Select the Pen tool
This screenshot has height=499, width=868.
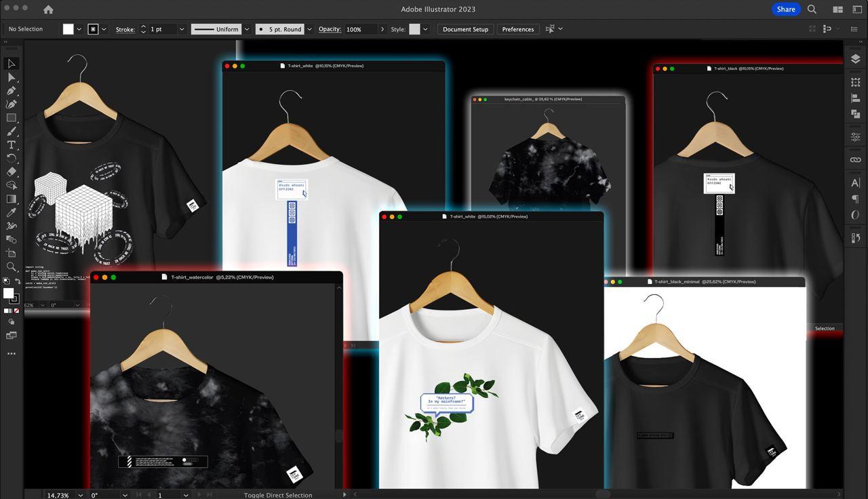point(12,91)
